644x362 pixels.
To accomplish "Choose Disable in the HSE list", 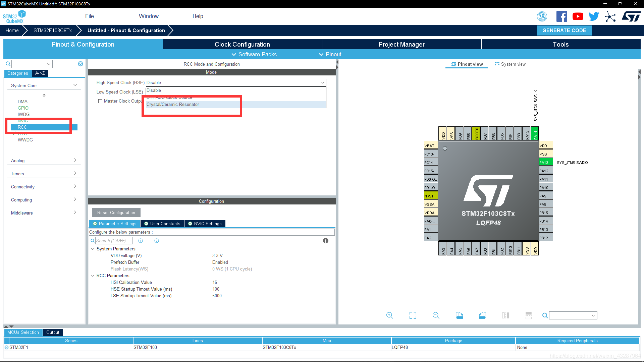I will tap(236, 90).
